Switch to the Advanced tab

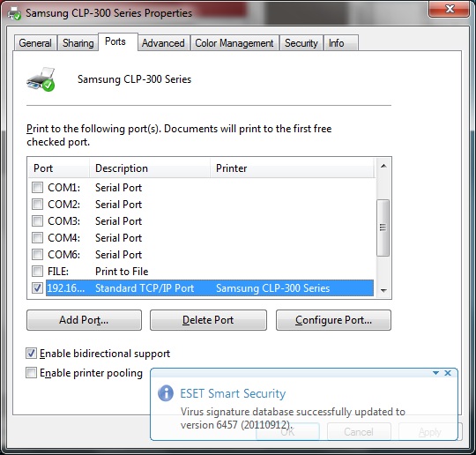point(163,43)
